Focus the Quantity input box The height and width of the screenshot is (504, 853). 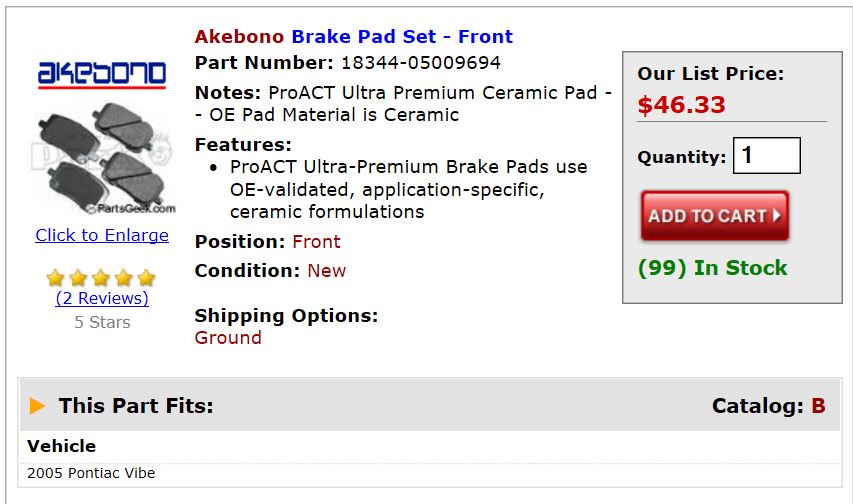(x=766, y=156)
